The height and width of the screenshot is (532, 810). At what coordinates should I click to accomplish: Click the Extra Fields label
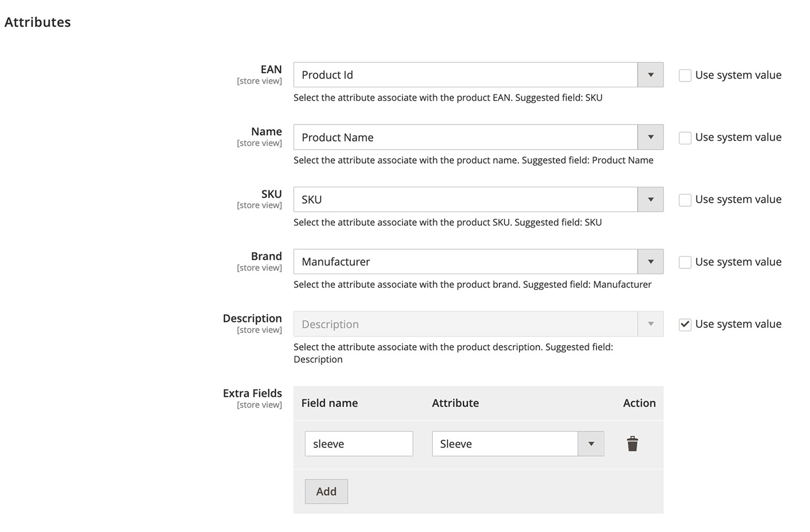(253, 393)
